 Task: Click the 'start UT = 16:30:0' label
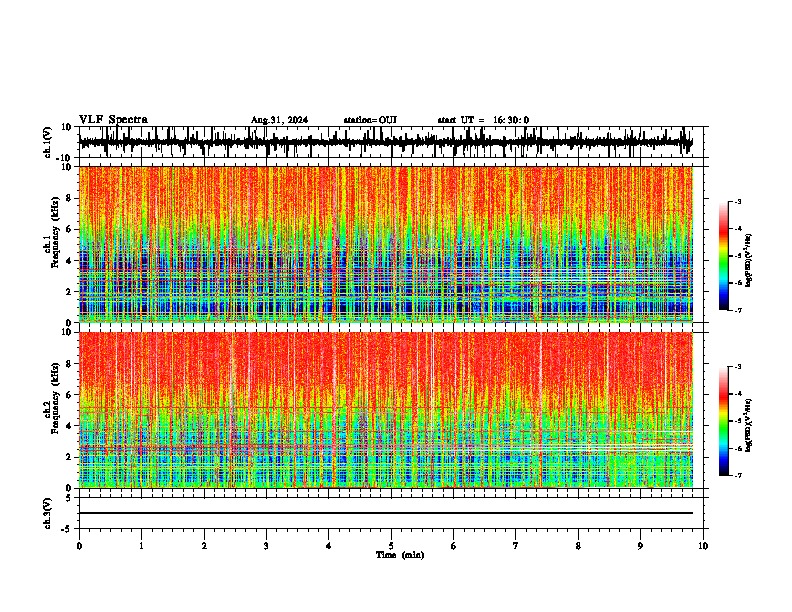483,120
